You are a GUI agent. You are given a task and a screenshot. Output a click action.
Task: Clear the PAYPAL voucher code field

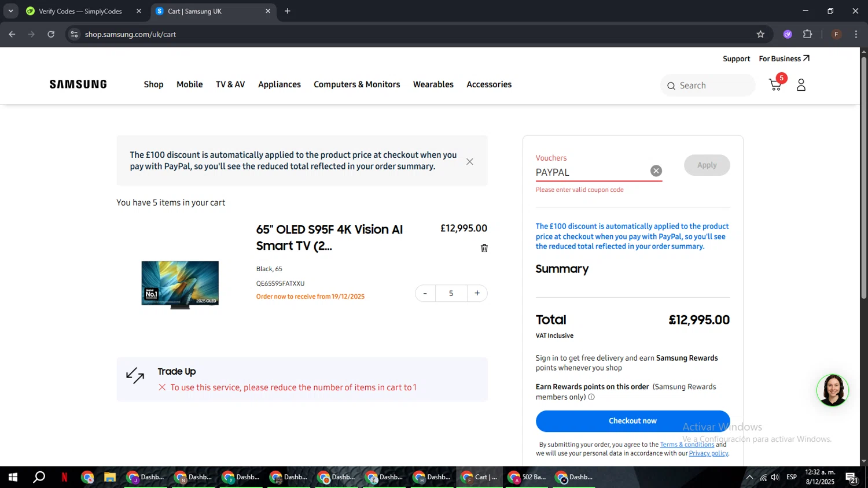tap(656, 171)
